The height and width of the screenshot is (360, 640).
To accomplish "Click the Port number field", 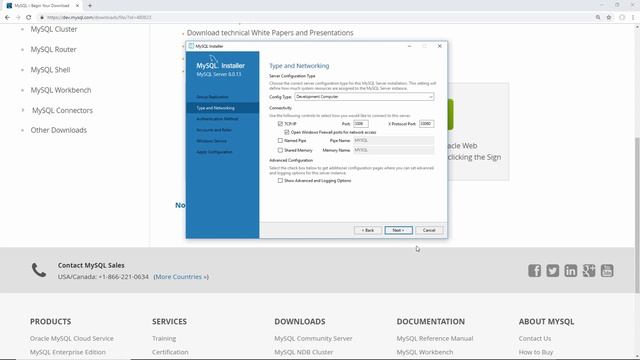I will click(361, 124).
